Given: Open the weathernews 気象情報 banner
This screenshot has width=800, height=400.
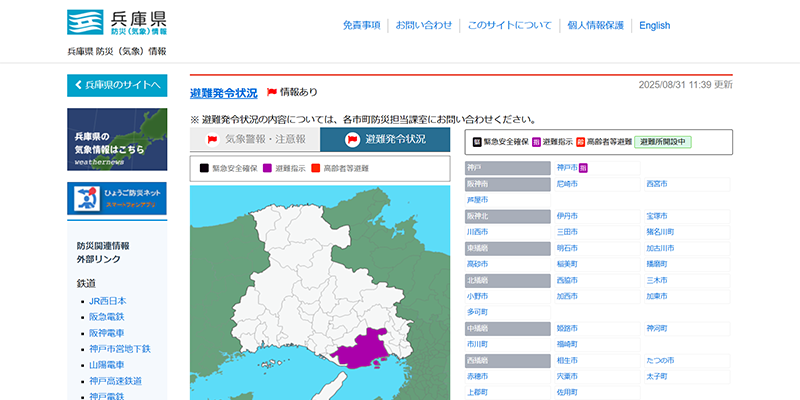Looking at the screenshot, I should tap(117, 139).
